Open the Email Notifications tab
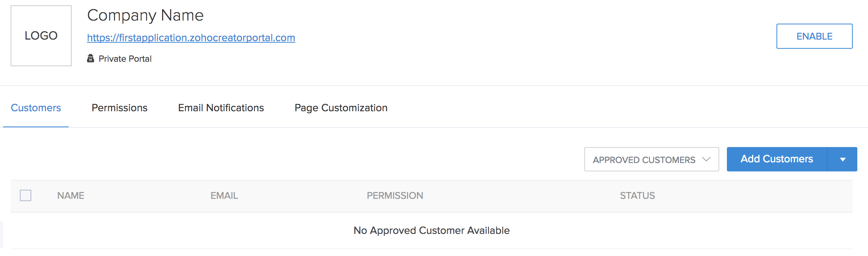 click(221, 108)
